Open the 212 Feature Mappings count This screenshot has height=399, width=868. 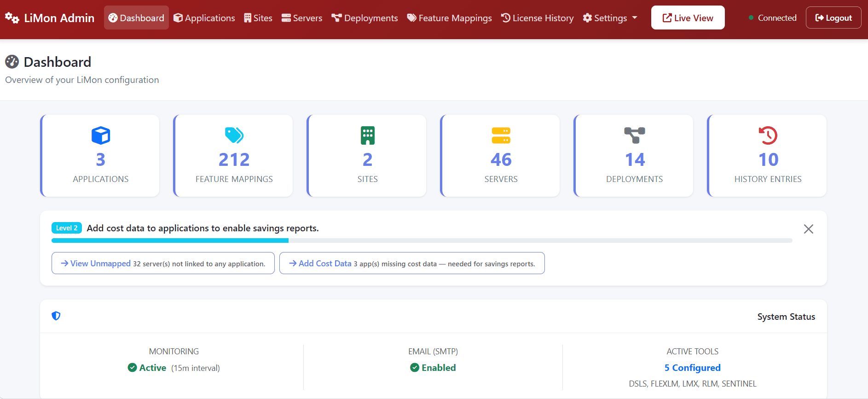point(234,159)
